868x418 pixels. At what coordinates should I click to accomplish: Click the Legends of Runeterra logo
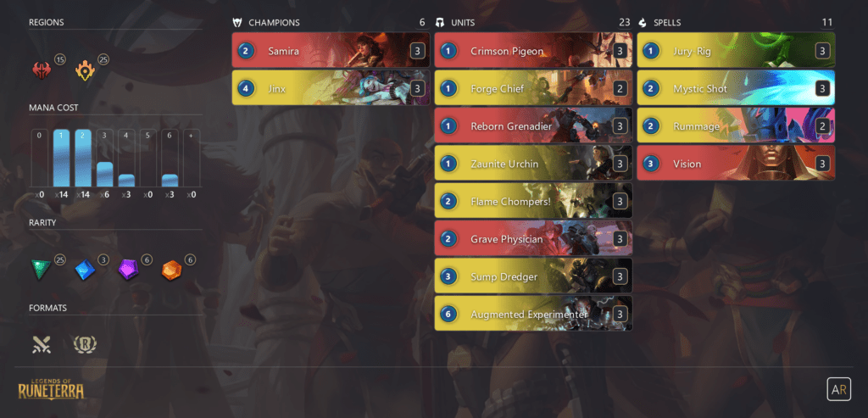click(x=52, y=387)
